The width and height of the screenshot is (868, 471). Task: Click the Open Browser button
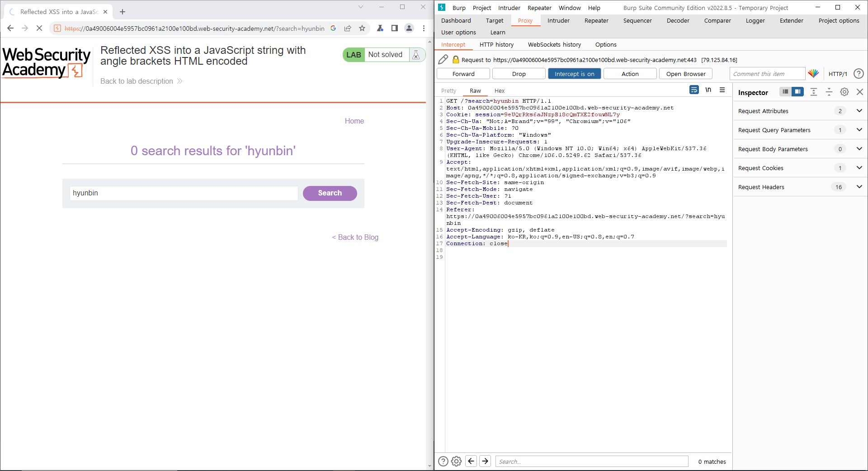tap(686, 74)
